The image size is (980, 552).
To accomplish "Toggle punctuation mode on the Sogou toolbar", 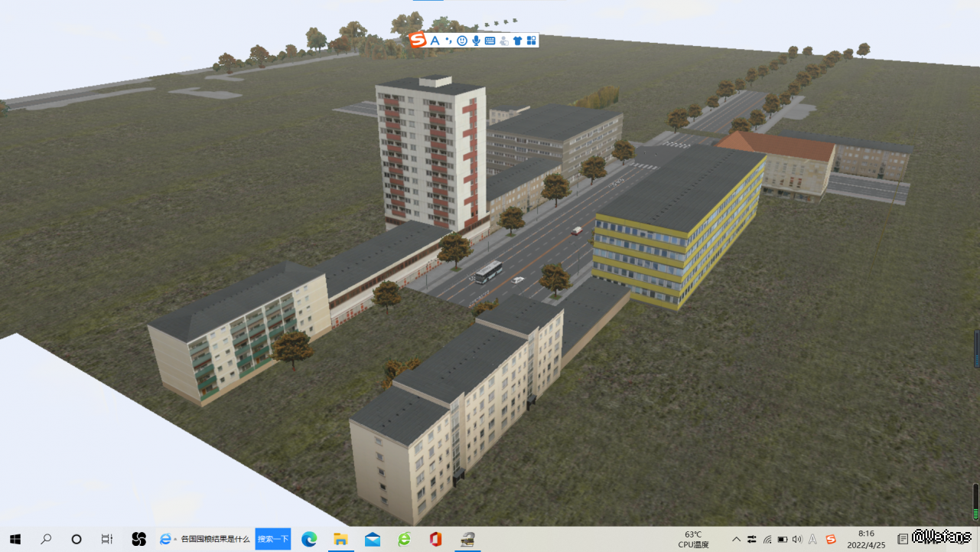I will (448, 41).
